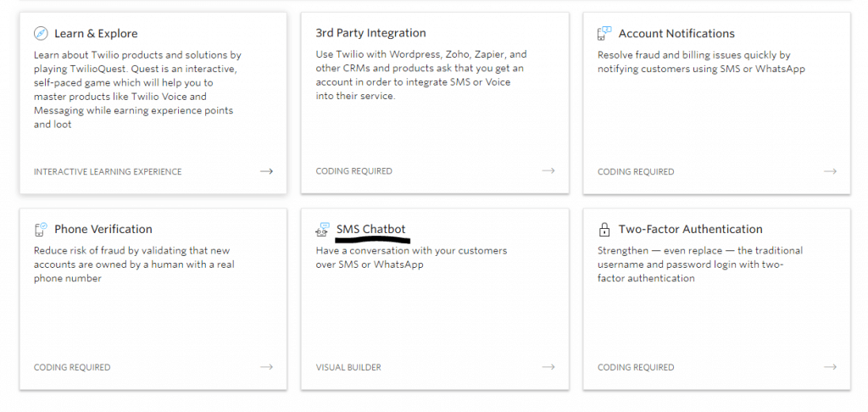Click the arrow on Account Notifications card
868x412 pixels.
[x=830, y=171]
